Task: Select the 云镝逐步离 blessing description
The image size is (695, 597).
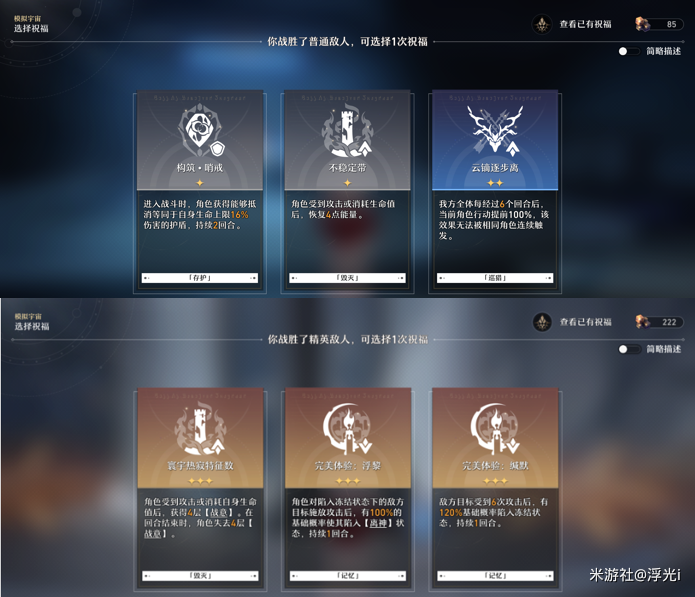Action: point(494,220)
